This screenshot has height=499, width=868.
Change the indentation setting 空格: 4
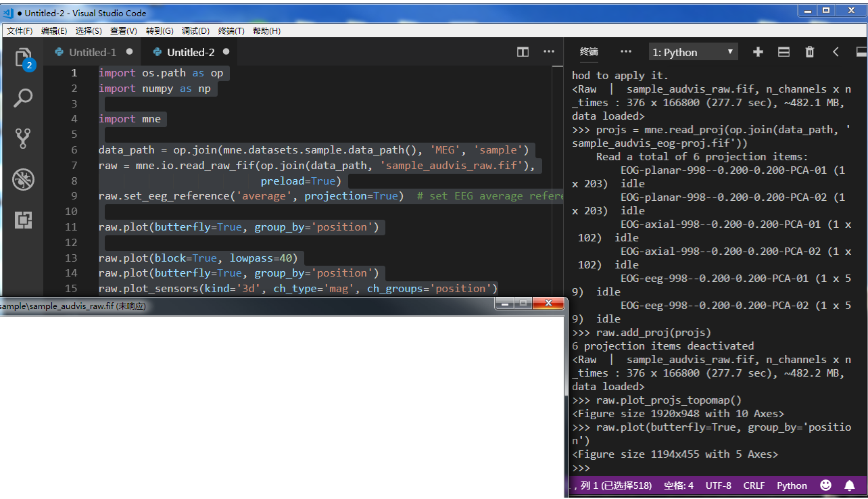(678, 485)
